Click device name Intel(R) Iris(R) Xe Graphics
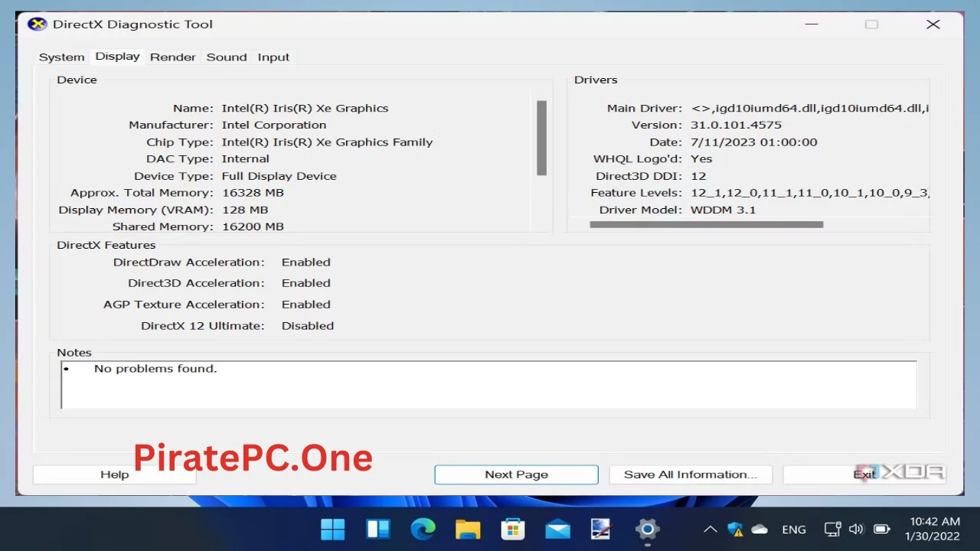This screenshot has height=551, width=980. (x=305, y=108)
